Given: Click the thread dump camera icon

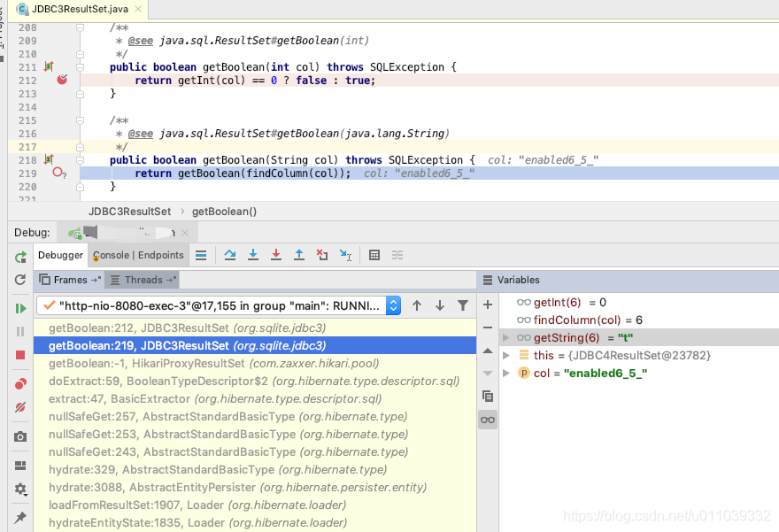Looking at the screenshot, I should pyautogui.click(x=20, y=436).
